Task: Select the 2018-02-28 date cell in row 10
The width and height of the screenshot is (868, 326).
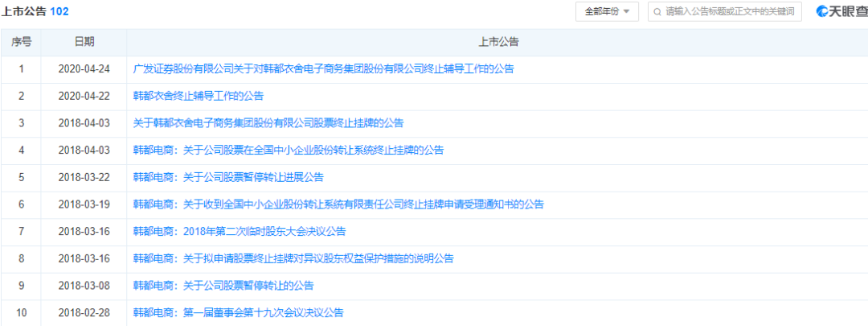Action: pos(84,312)
